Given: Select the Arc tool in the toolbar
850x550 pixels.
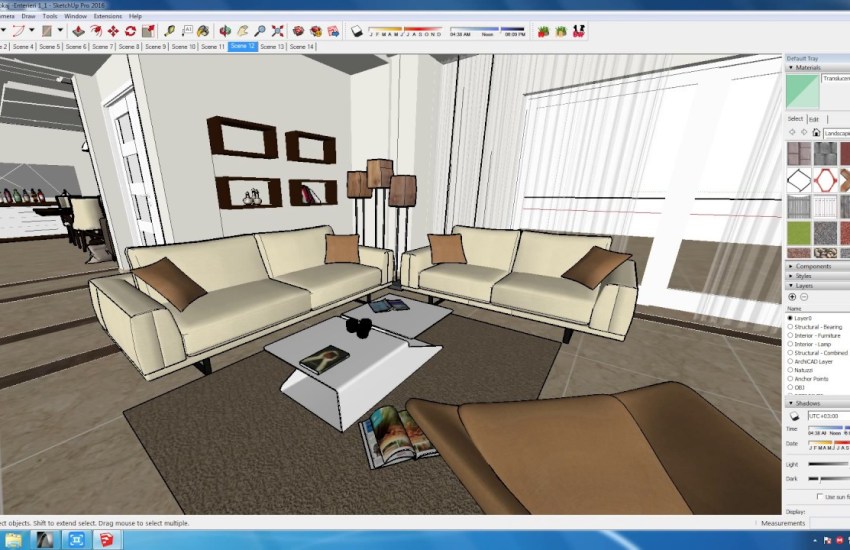Looking at the screenshot, I should pyautogui.click(x=18, y=31).
